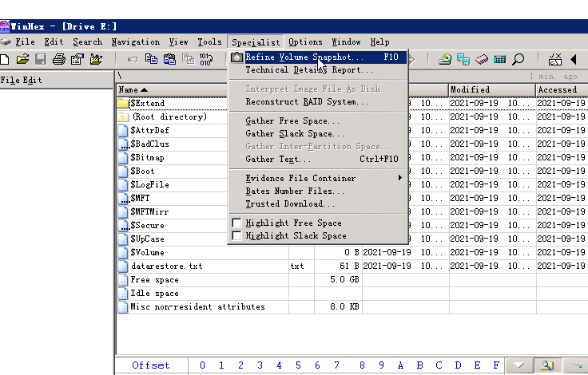Image resolution: width=588 pixels, height=375 pixels.
Task: Click the down-arrow button in Offset header row
Action: 520,365
